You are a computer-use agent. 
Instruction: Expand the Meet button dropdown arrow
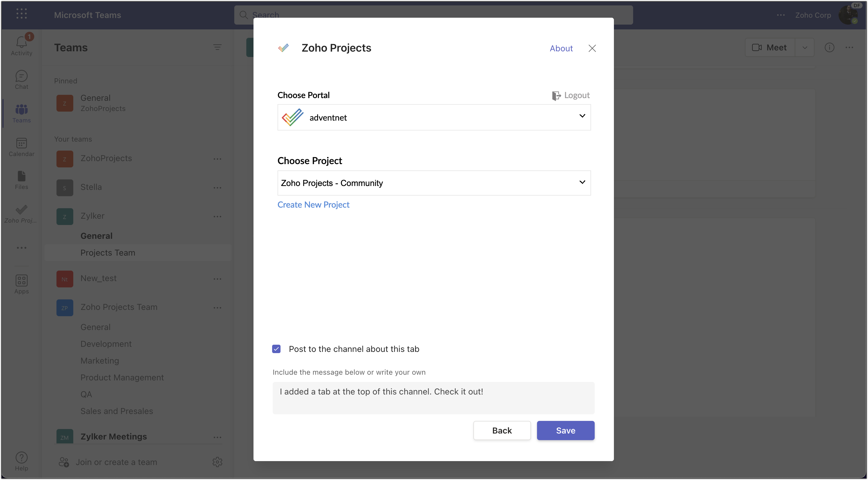[x=805, y=48]
